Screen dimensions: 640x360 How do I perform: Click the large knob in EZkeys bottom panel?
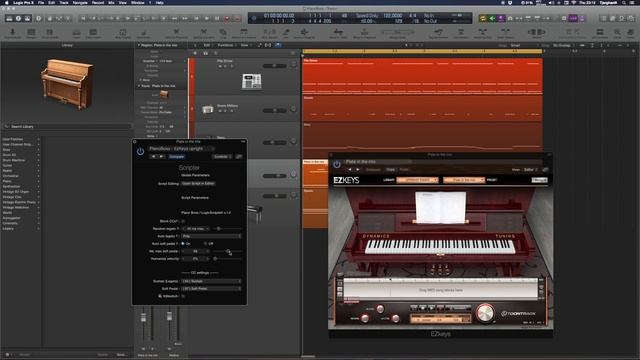pos(484,313)
